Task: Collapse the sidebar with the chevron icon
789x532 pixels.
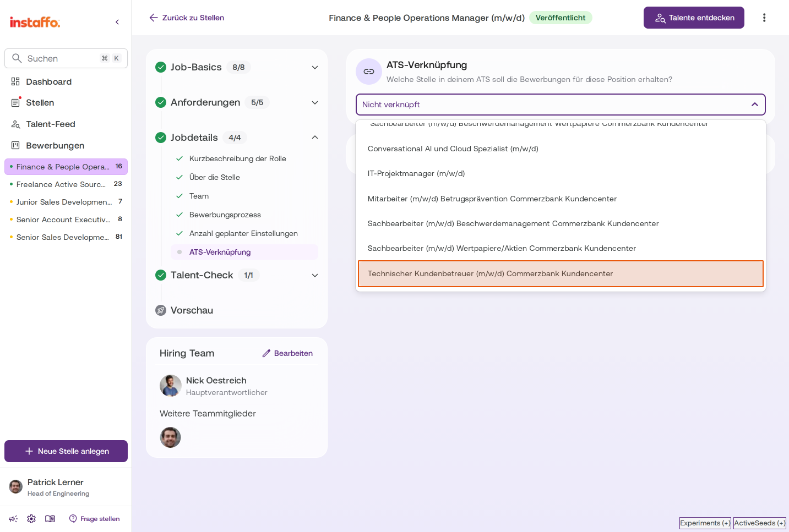Action: coord(117,22)
